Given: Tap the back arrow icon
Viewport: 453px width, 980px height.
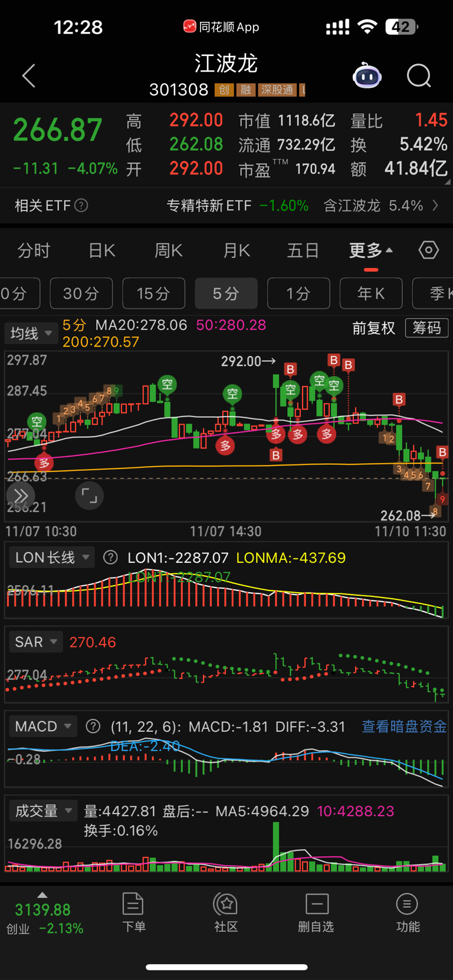Looking at the screenshot, I should (x=28, y=76).
